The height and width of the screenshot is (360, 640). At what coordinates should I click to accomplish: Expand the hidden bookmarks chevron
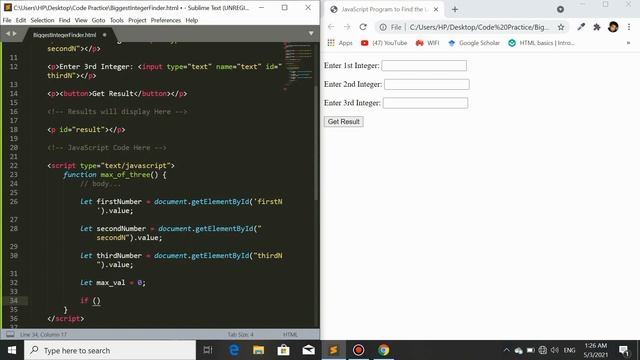(x=628, y=43)
